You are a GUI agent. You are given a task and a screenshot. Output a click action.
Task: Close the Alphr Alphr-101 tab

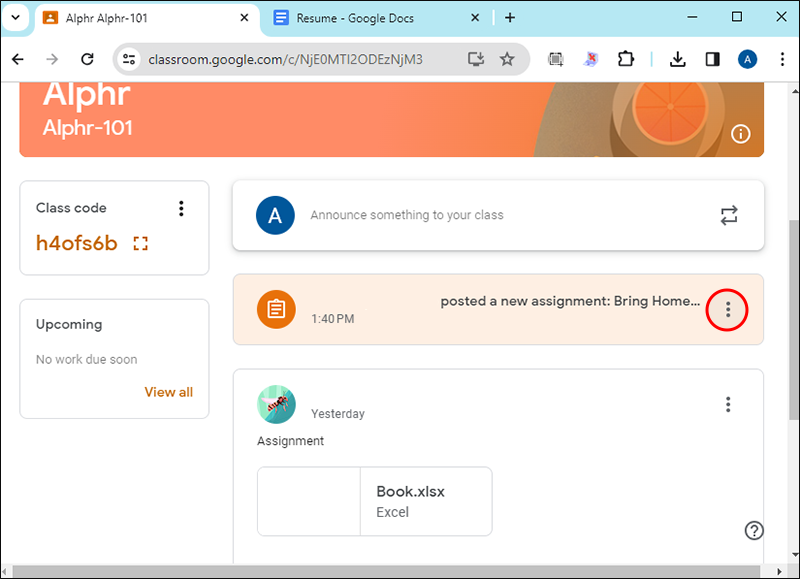(244, 18)
